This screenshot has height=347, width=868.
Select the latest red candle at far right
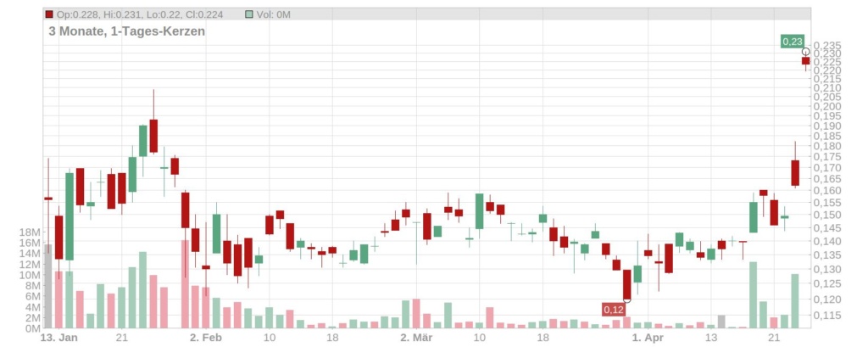[805, 61]
